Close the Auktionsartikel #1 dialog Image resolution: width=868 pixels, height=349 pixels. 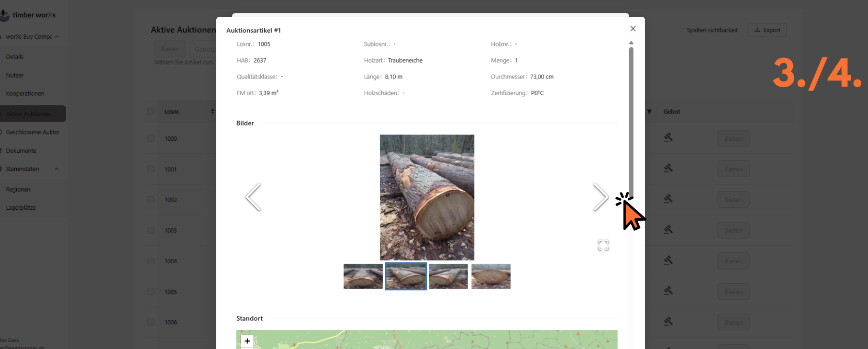point(633,29)
